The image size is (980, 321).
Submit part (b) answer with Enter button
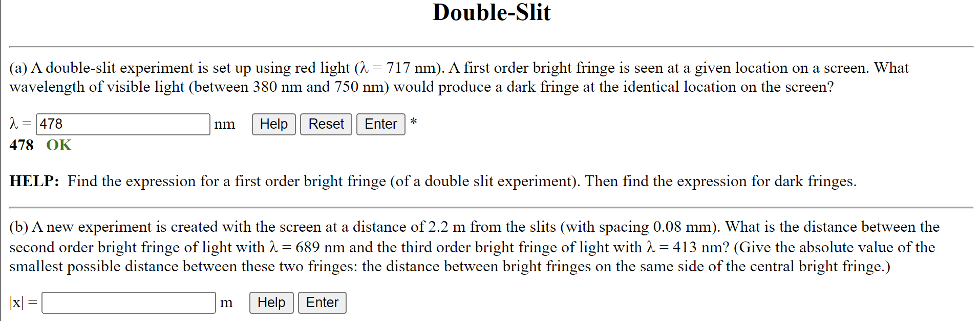tap(322, 303)
